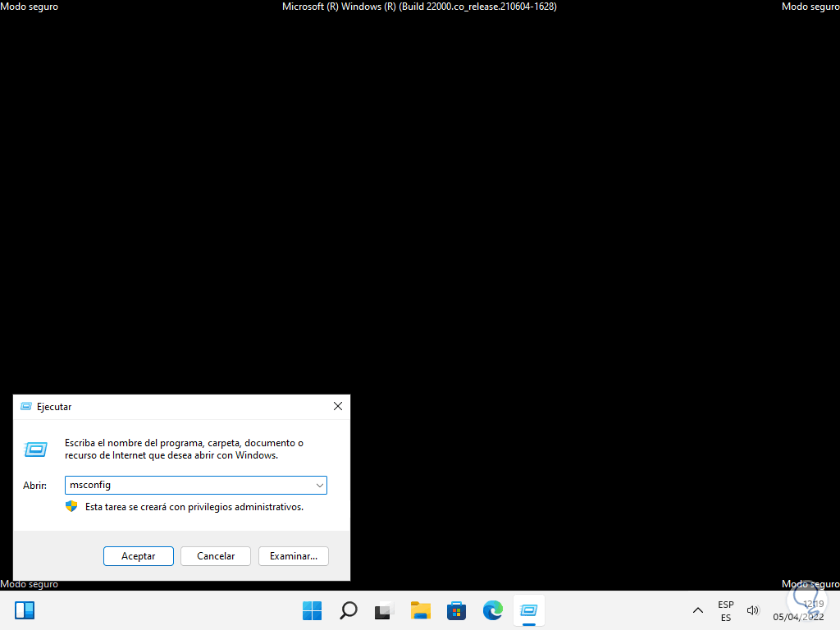Click the "Abrir:" label

point(34,486)
